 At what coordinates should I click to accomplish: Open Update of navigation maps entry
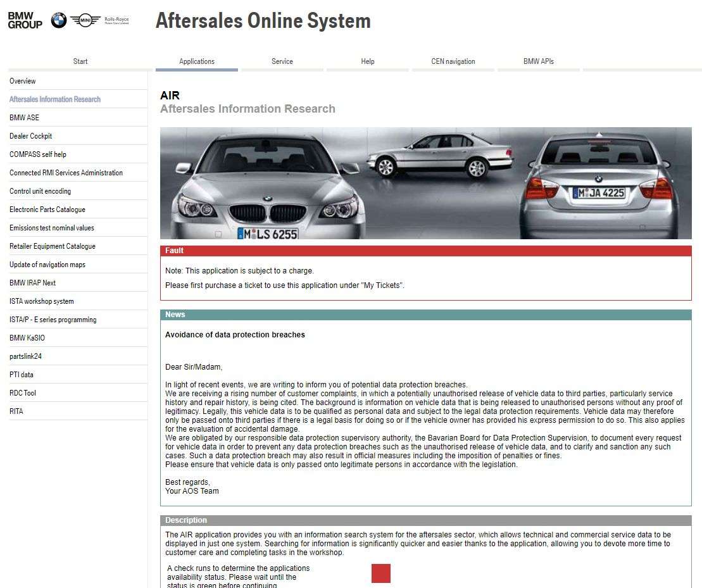78,265
